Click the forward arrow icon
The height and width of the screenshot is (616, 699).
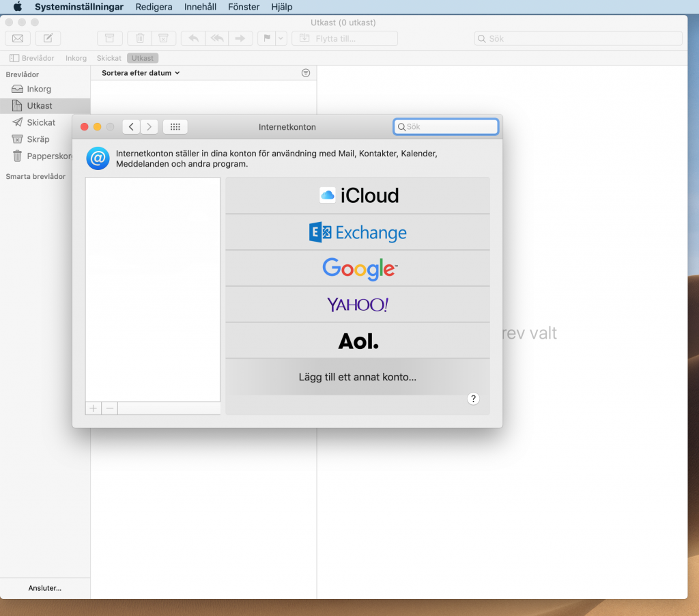pos(240,38)
